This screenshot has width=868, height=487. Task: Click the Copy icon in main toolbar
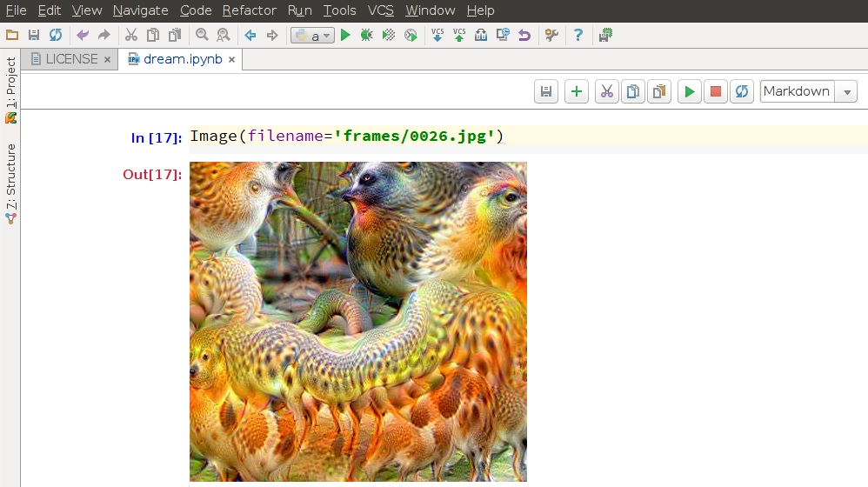(x=153, y=36)
